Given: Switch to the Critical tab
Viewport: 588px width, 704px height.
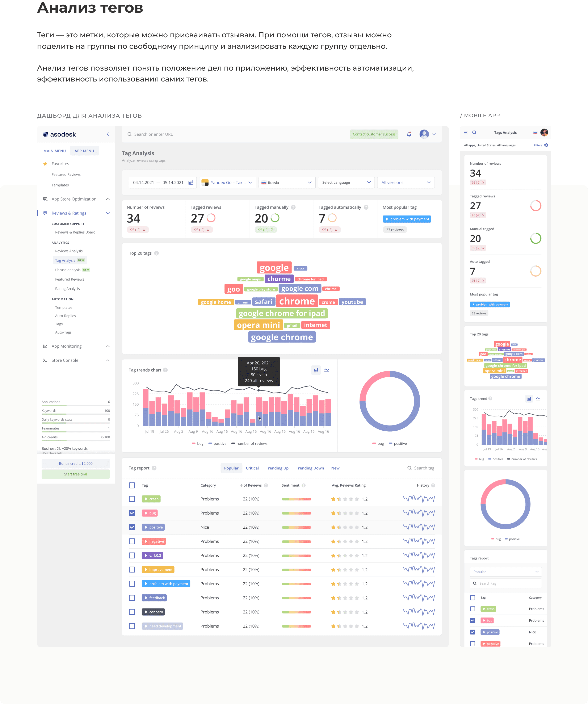Looking at the screenshot, I should point(252,468).
